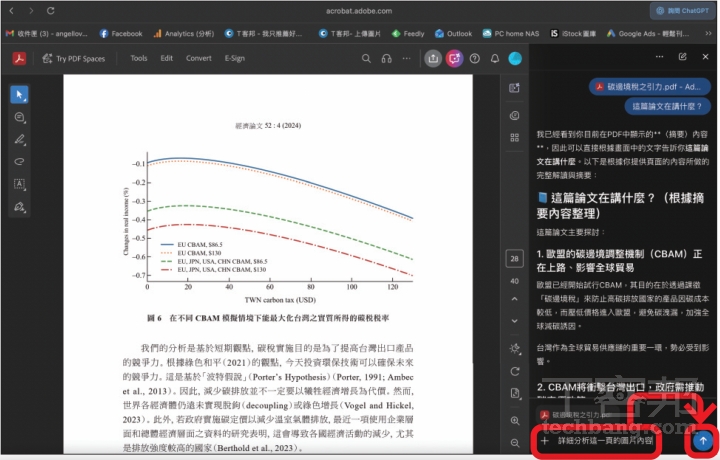
Task: Open the iStock bookmark
Action: pos(573,34)
